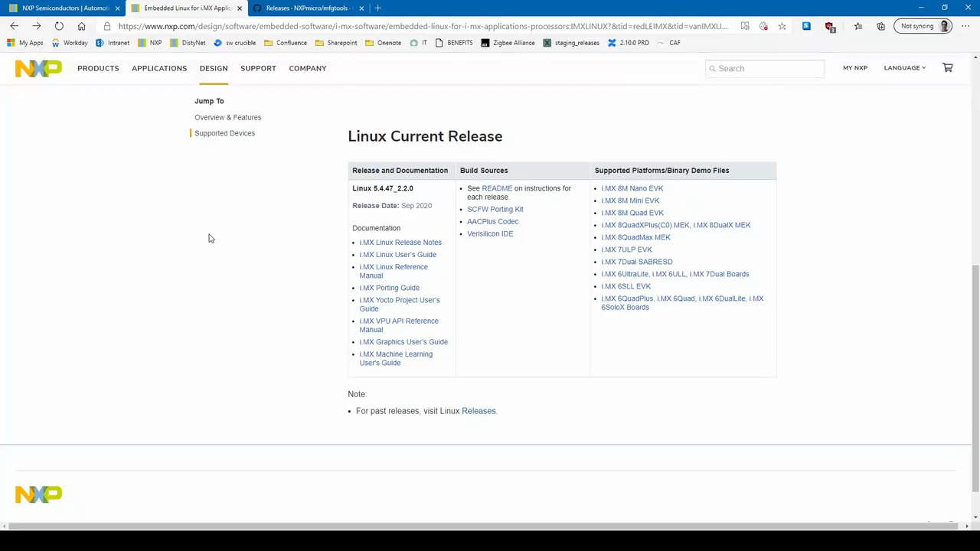Open Zigbee Alliance bookmark

(508, 43)
